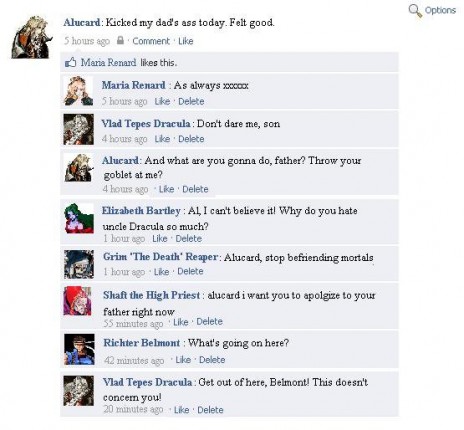
Task: Like Alucard's original status post
Action: click(x=186, y=41)
